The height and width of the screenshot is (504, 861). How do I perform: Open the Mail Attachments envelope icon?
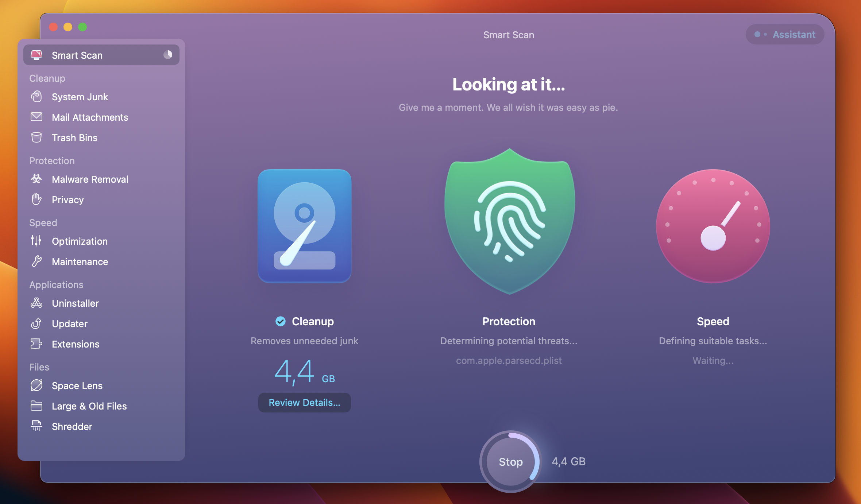pos(36,117)
